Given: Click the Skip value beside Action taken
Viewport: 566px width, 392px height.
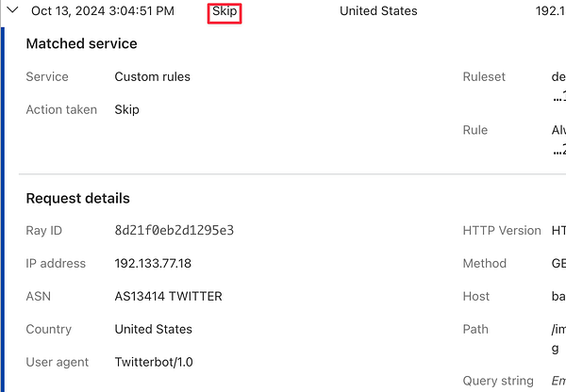Looking at the screenshot, I should [x=126, y=109].
